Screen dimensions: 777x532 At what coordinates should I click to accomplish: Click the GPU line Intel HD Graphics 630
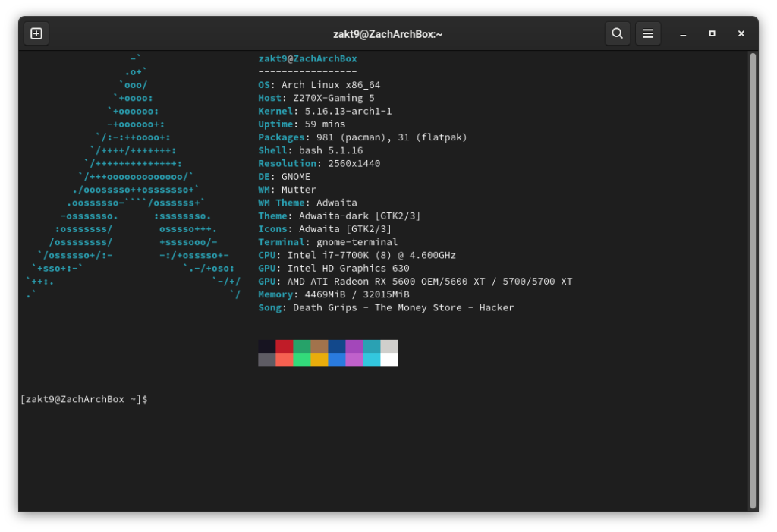(x=334, y=268)
